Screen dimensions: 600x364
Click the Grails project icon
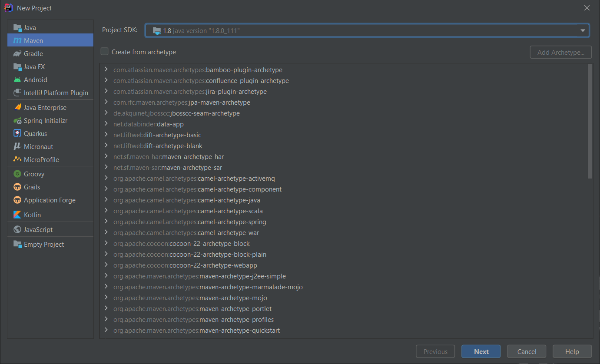point(17,187)
